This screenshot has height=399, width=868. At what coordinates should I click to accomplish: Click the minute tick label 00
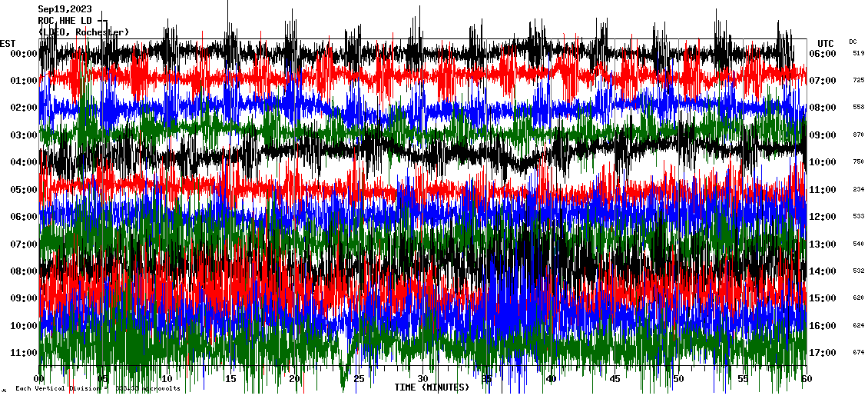point(38,379)
